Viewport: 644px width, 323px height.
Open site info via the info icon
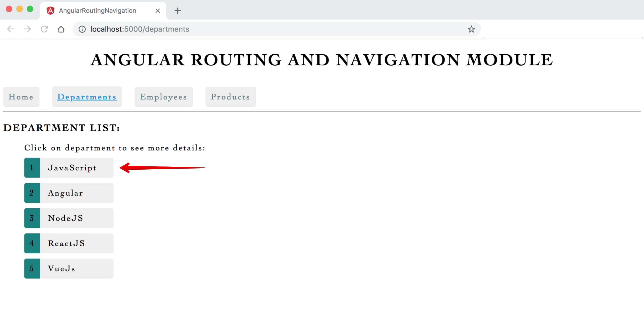click(x=82, y=29)
